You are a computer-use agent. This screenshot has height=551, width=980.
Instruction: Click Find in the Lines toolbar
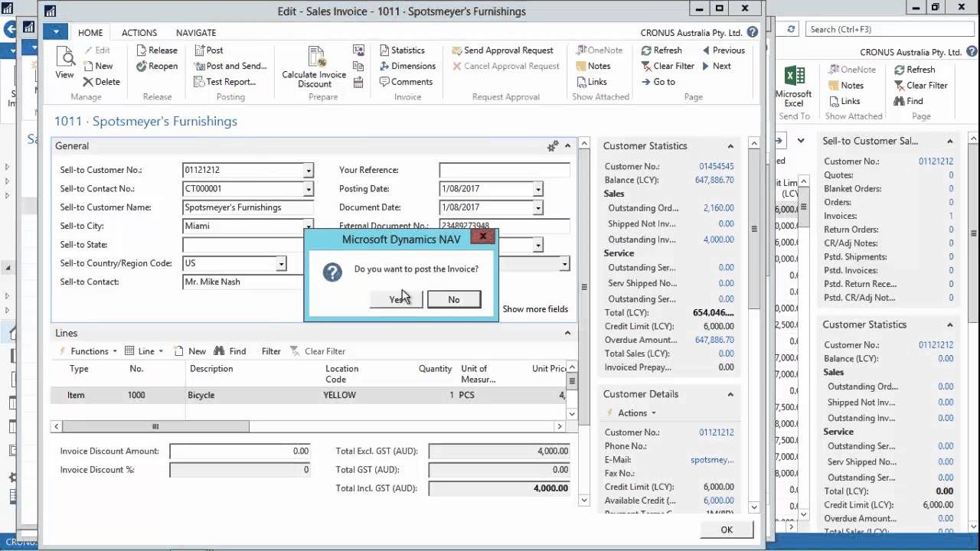[x=230, y=351]
